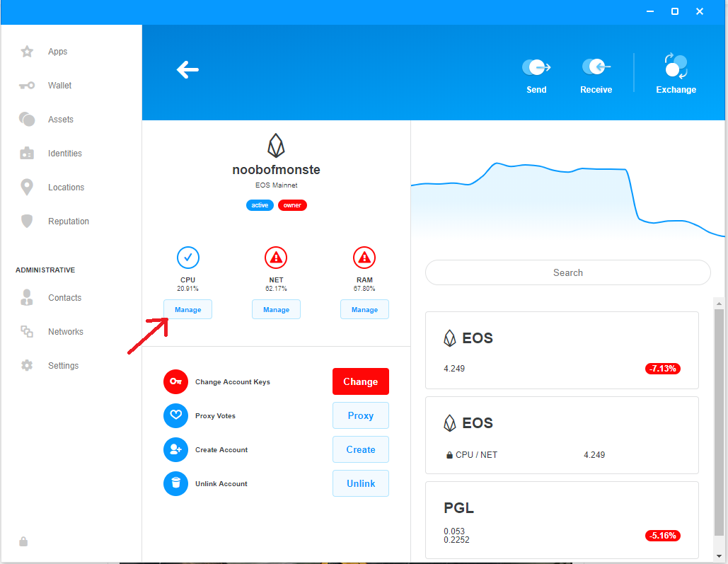Click the Receive label
The height and width of the screenshot is (564, 728).
point(596,90)
